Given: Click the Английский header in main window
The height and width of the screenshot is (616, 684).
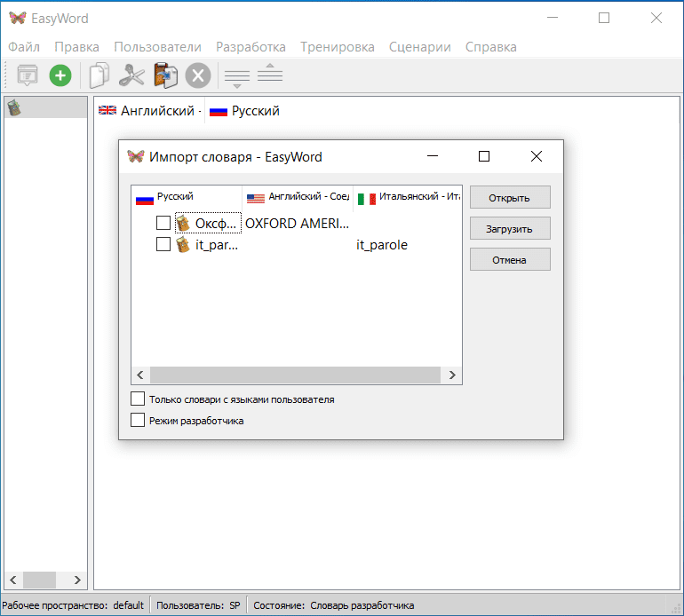Looking at the screenshot, I should [x=150, y=111].
